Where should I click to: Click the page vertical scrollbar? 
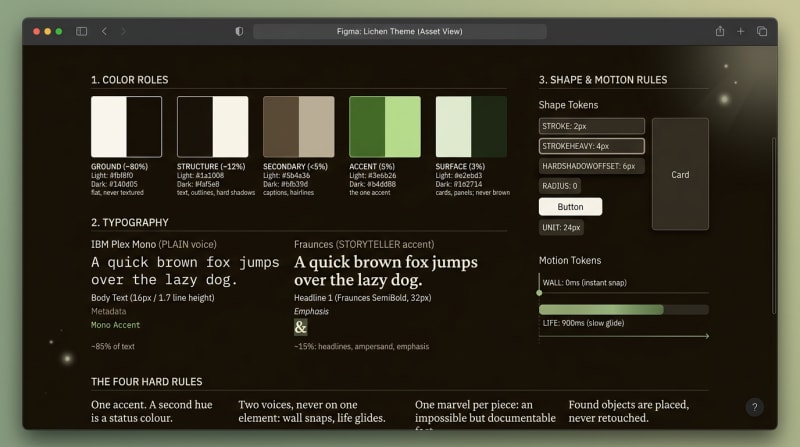pos(773,225)
